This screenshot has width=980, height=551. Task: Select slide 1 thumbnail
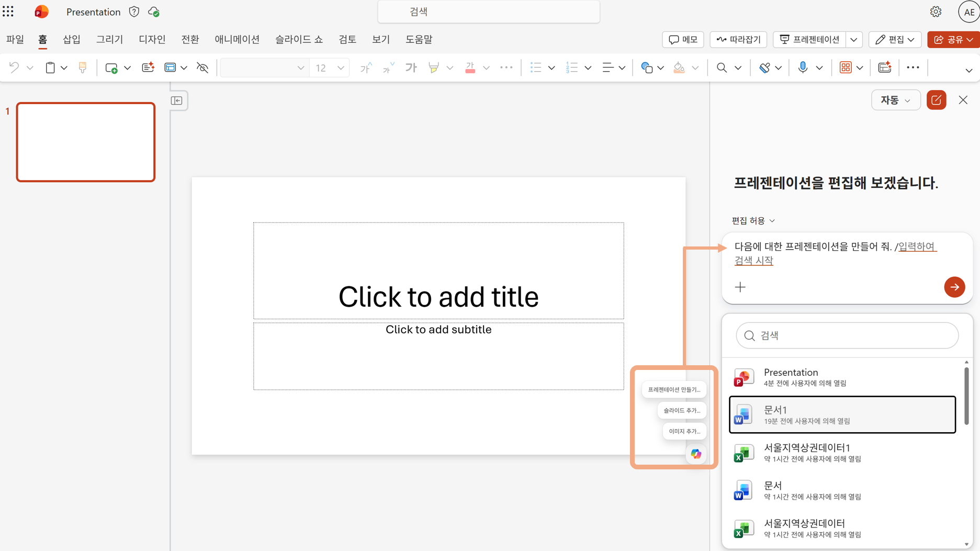[86, 142]
